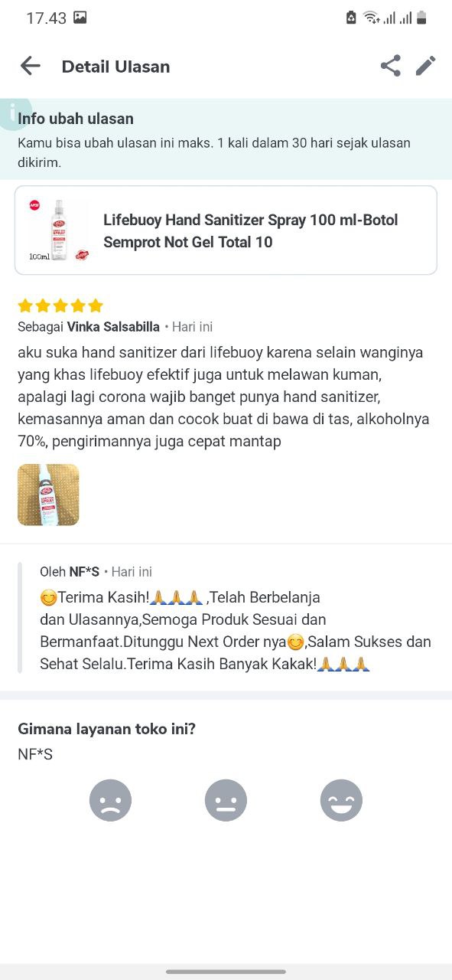The height and width of the screenshot is (980, 452).
Task: Select the sad face rating
Action: (x=111, y=800)
